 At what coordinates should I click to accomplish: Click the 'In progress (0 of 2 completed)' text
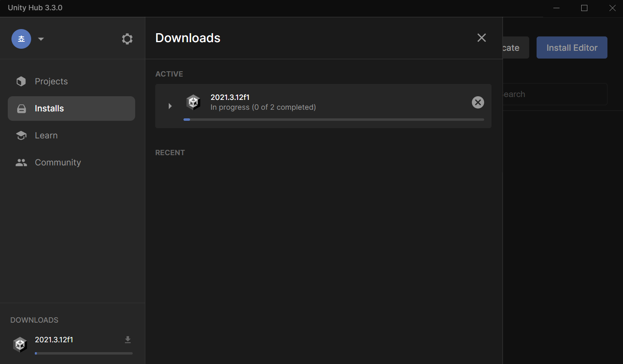click(263, 107)
